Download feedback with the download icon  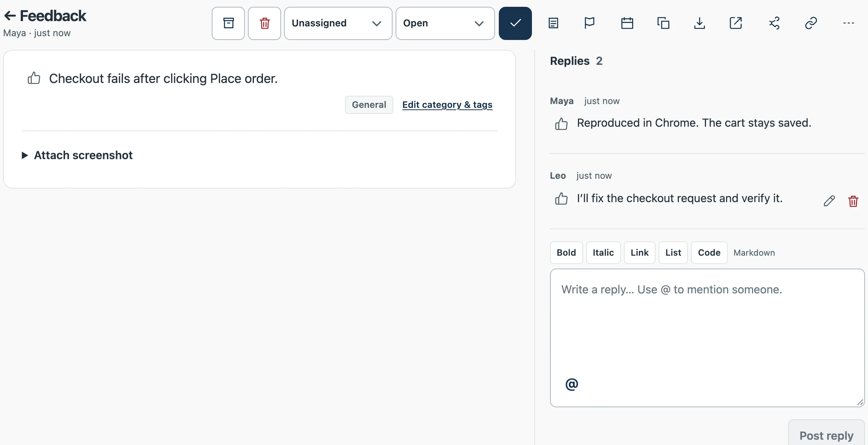click(700, 23)
